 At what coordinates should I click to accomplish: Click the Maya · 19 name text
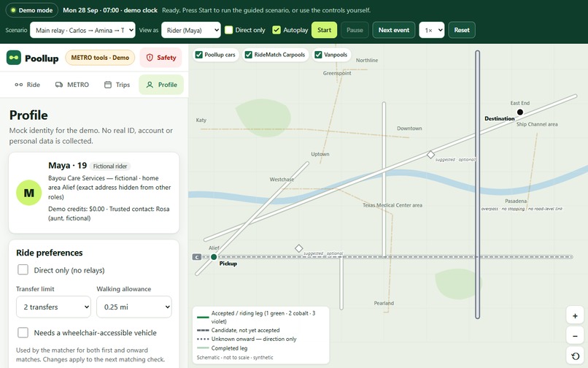coord(68,166)
